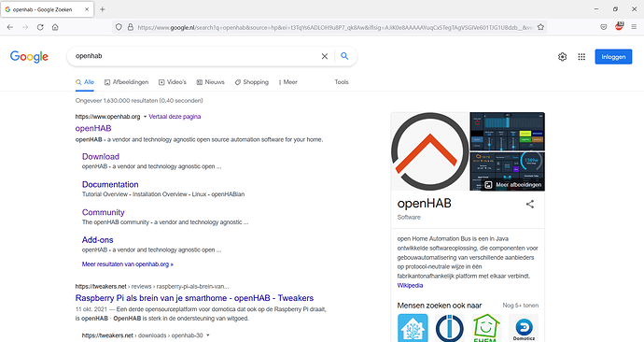Image resolution: width=644 pixels, height=342 pixels.
Task: Switch to the Afbeeldingen tab
Action: point(127,82)
